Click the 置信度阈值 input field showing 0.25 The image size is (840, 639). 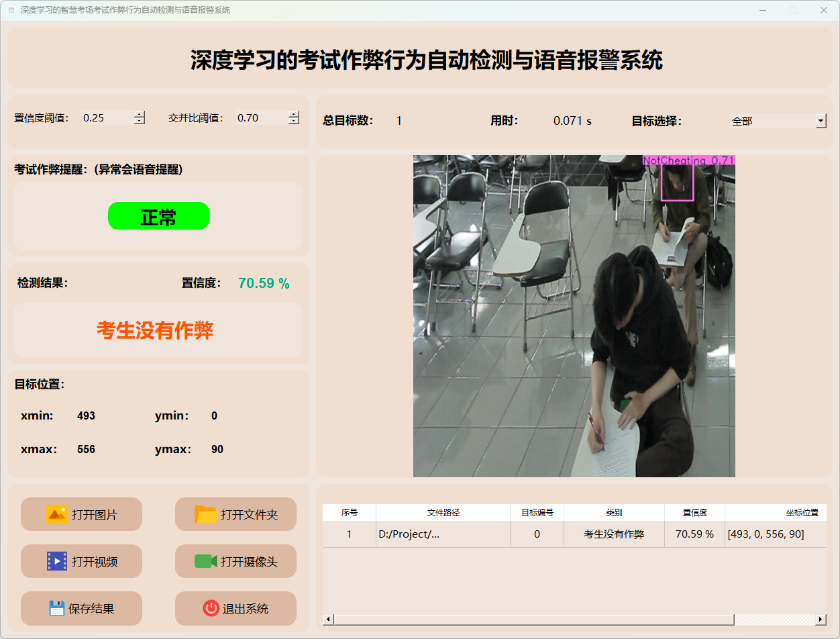pos(106,118)
